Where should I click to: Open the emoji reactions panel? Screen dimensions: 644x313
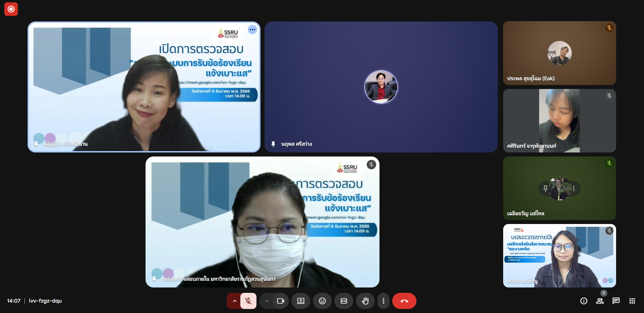point(322,301)
